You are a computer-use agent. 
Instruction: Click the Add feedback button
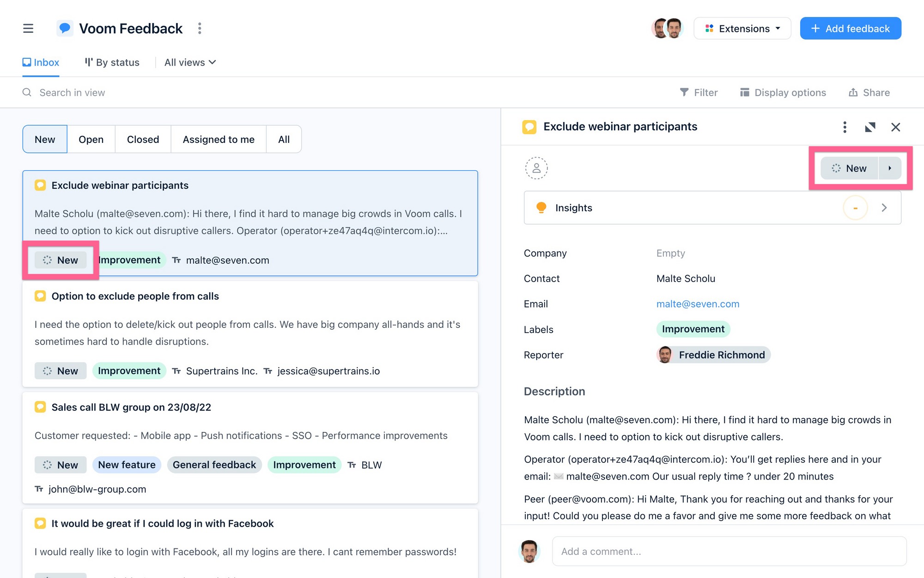(850, 28)
